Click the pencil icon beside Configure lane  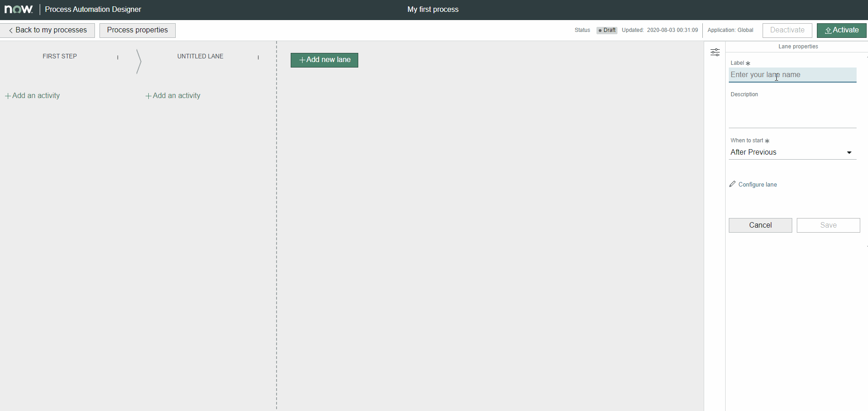[732, 184]
